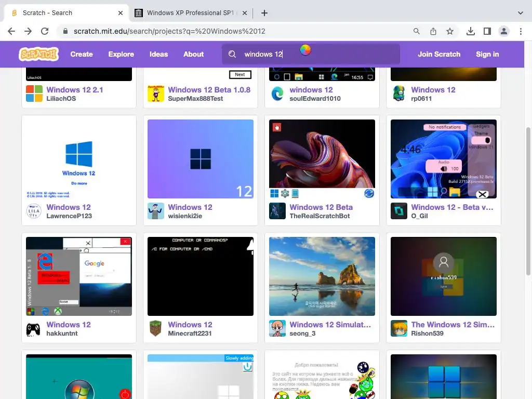Open the glowing blue Windows logo thumbnail
The height and width of the screenshot is (399, 532).
[x=444, y=377]
